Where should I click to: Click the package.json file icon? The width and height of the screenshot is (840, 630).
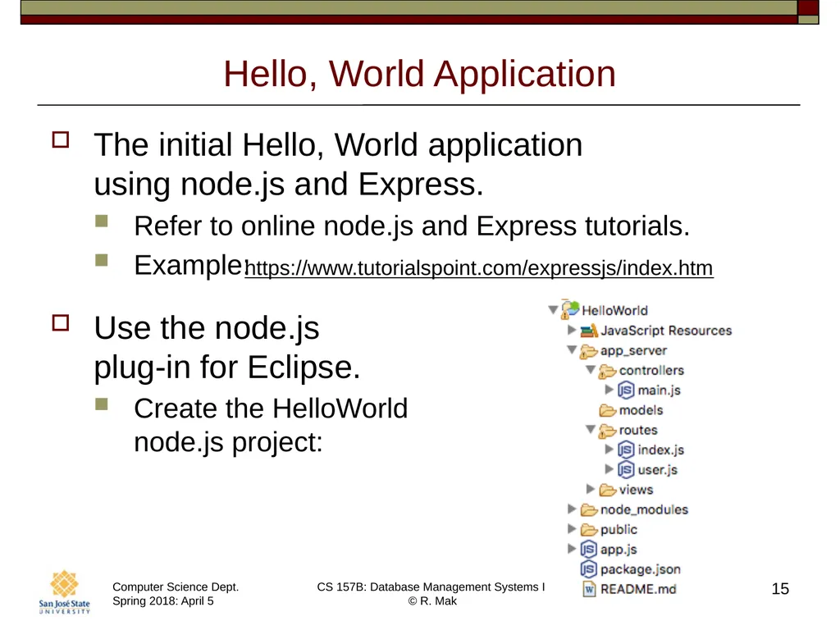coord(589,569)
